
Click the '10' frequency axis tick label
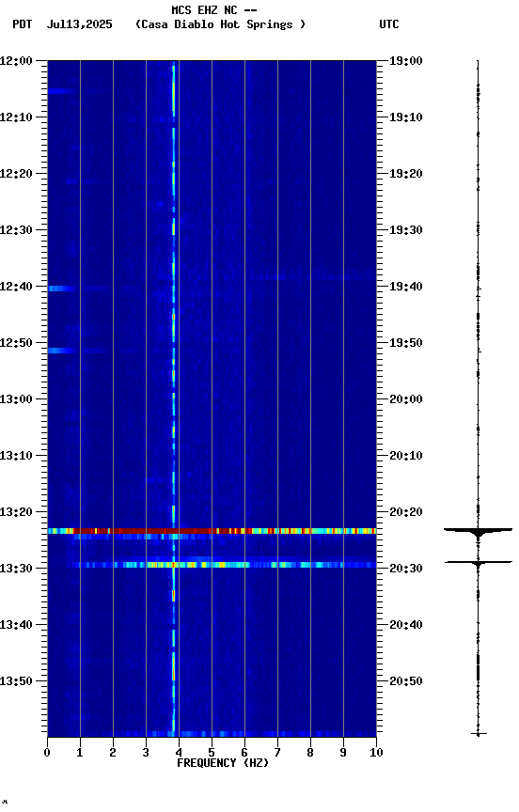tap(376, 753)
